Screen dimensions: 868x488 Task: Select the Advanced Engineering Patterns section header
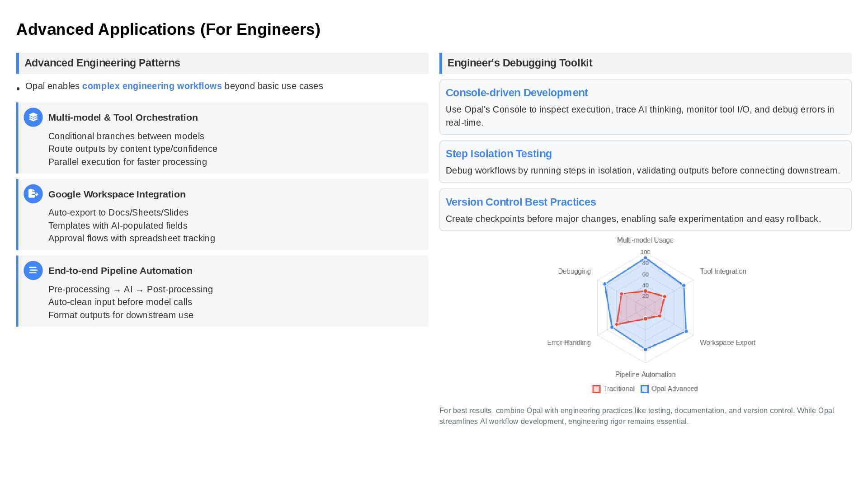click(102, 63)
